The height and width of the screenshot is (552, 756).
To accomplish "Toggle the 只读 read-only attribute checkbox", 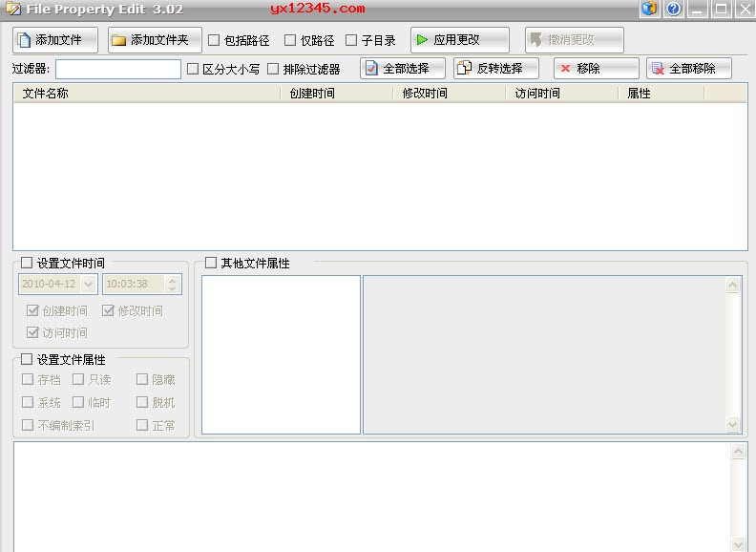I will click(78, 379).
